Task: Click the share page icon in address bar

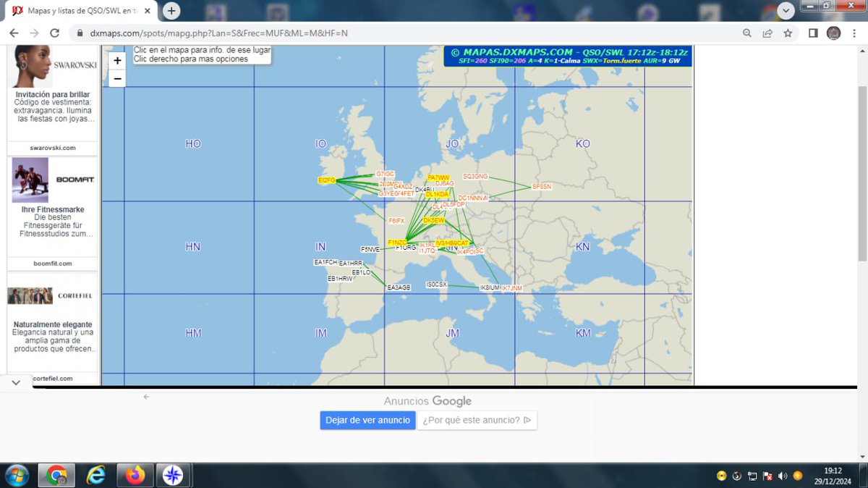Action: 767,33
